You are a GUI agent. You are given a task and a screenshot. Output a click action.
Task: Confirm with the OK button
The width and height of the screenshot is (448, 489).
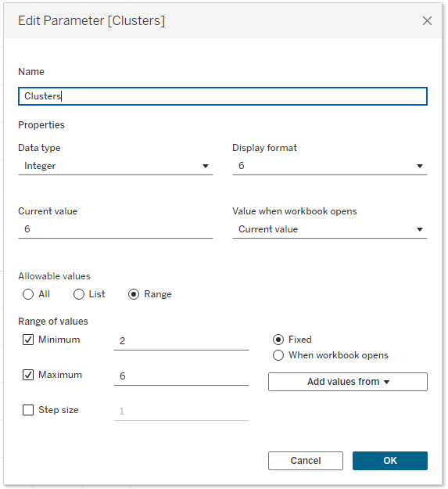point(390,461)
